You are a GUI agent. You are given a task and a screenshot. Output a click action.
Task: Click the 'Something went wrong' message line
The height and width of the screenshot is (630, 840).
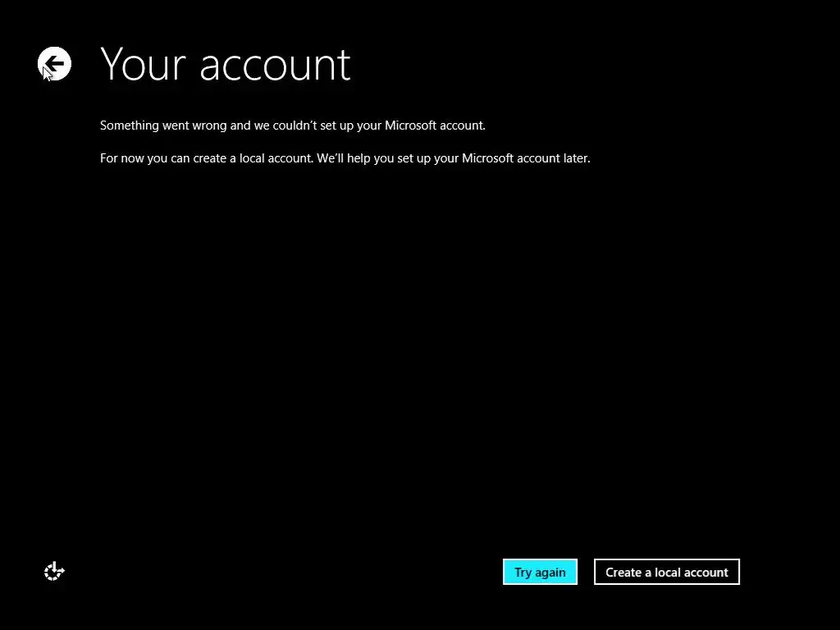click(293, 126)
